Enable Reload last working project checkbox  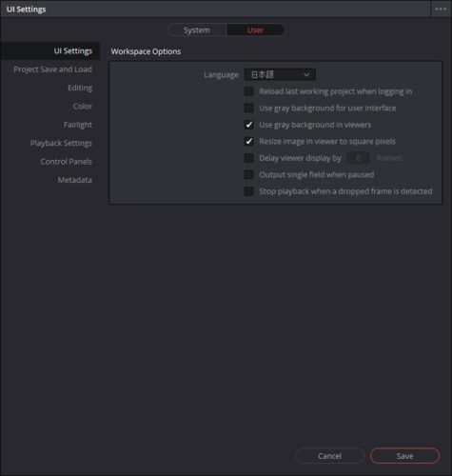point(249,91)
